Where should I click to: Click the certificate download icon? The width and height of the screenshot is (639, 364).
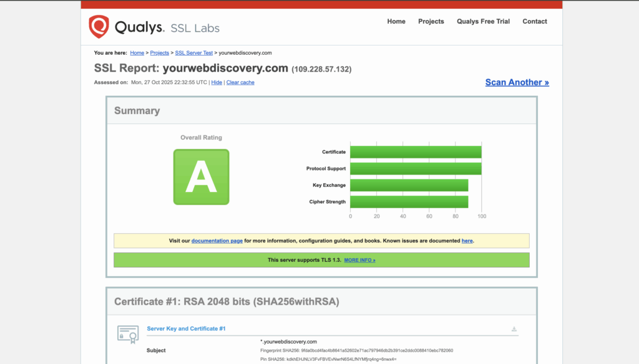click(514, 329)
